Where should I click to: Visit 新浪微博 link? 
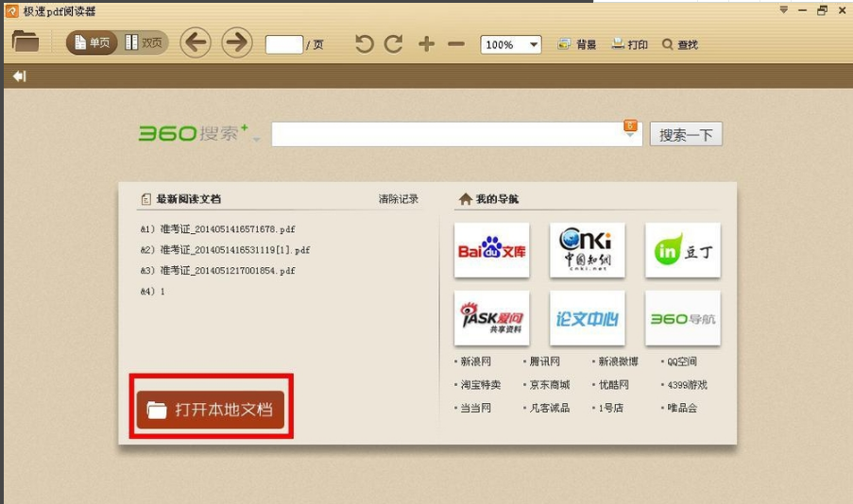point(618,361)
